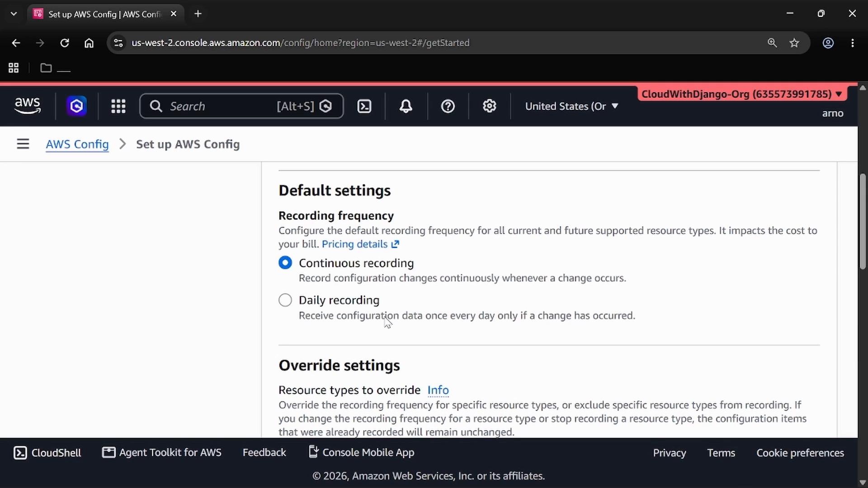Open the Info link for resource overrides
Viewport: 868px width, 488px height.
[438, 390]
